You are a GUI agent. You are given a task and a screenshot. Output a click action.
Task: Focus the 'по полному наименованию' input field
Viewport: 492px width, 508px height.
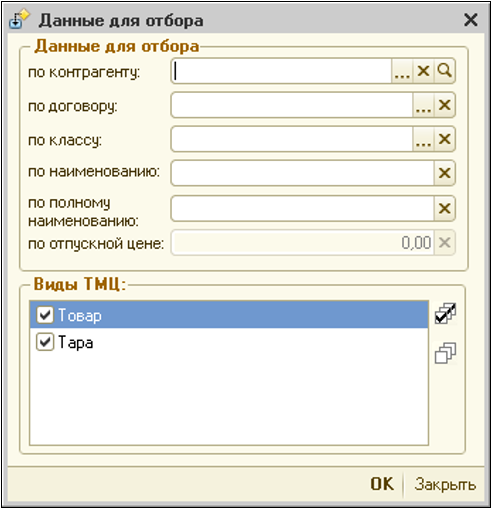click(303, 209)
